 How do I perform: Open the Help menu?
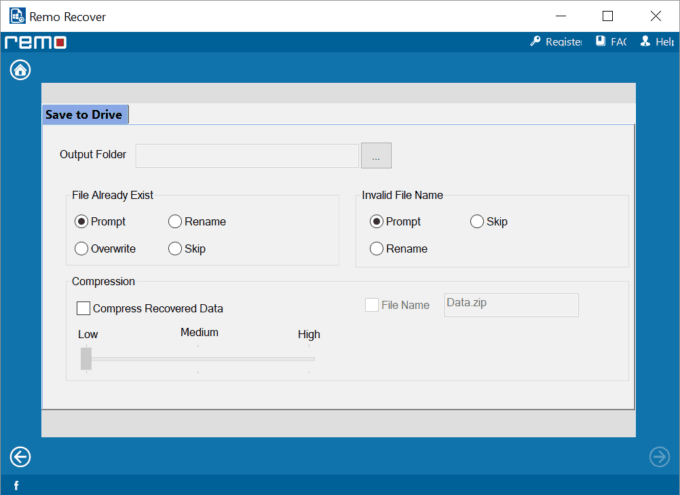pyautogui.click(x=657, y=42)
